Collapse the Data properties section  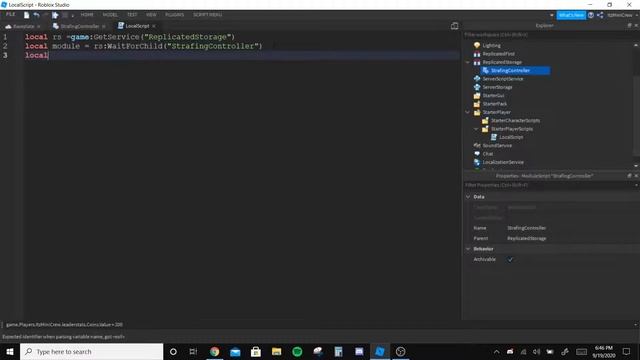click(x=468, y=197)
